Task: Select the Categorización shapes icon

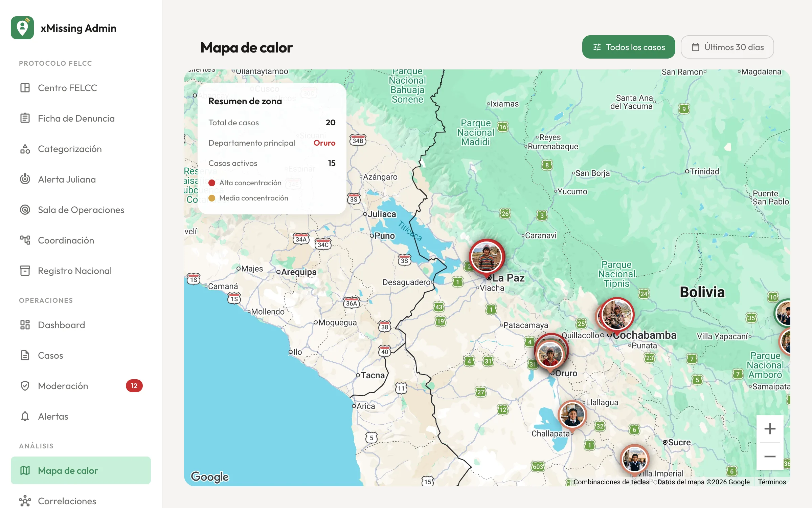Action: (x=25, y=149)
